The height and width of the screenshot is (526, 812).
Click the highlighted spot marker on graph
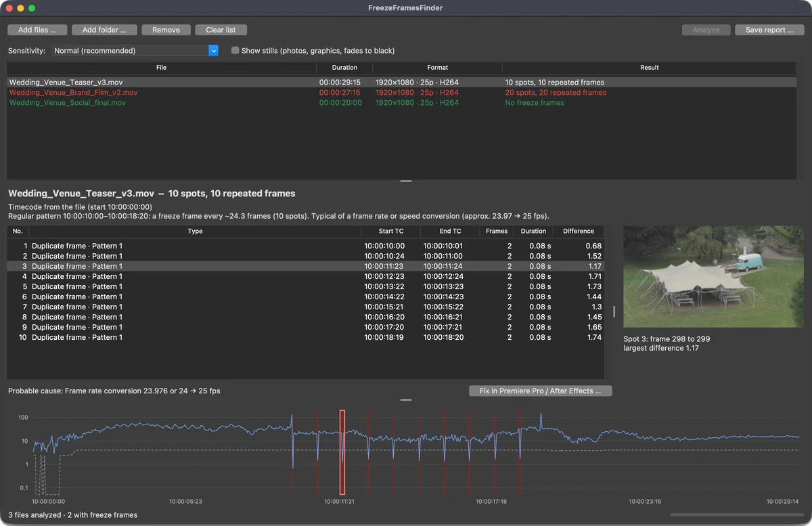(x=342, y=452)
